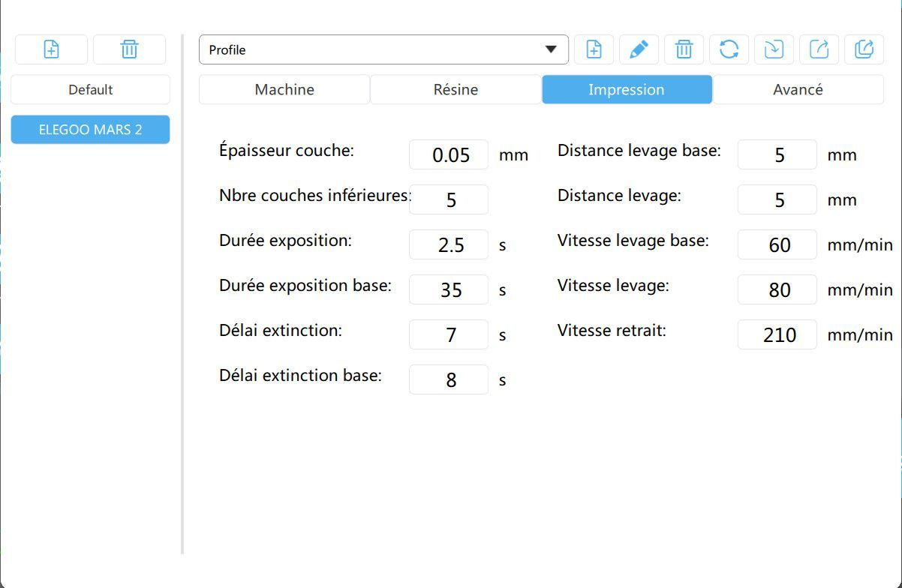902x588 pixels.
Task: Edit the Vitesse levage base value
Action: pyautogui.click(x=777, y=244)
